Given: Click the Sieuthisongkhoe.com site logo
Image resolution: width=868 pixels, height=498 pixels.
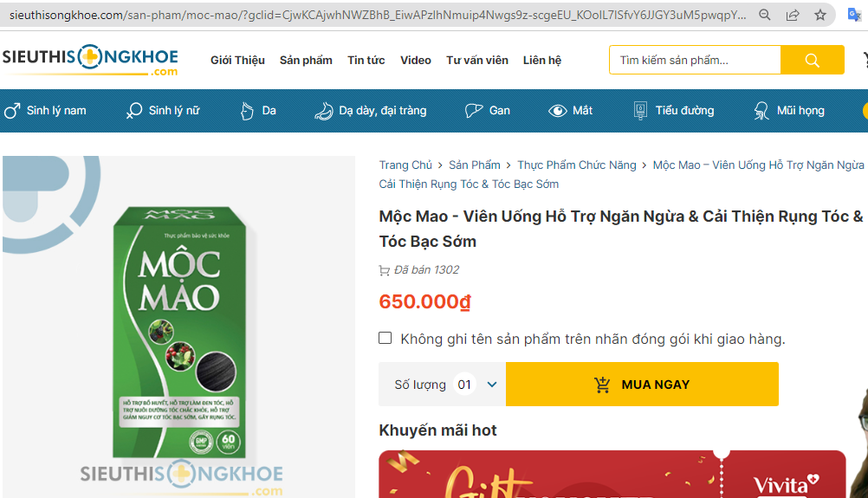Looking at the screenshot, I should [x=90, y=59].
